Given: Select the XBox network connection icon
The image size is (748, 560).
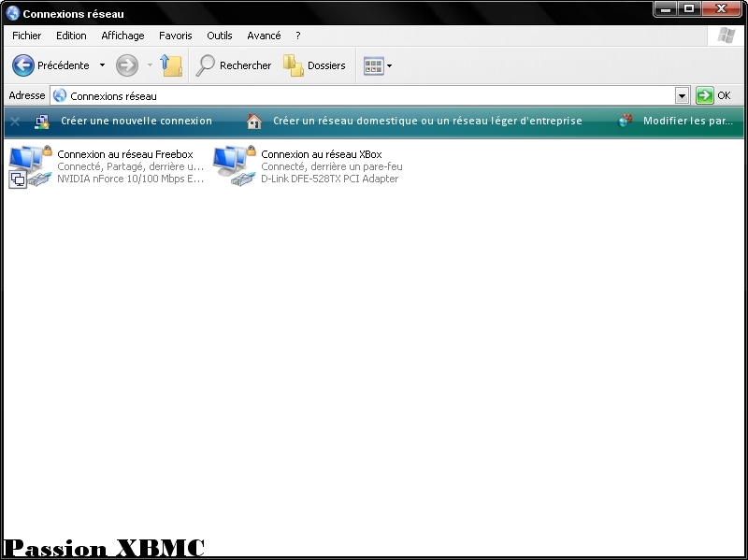Looking at the screenshot, I should [235, 166].
